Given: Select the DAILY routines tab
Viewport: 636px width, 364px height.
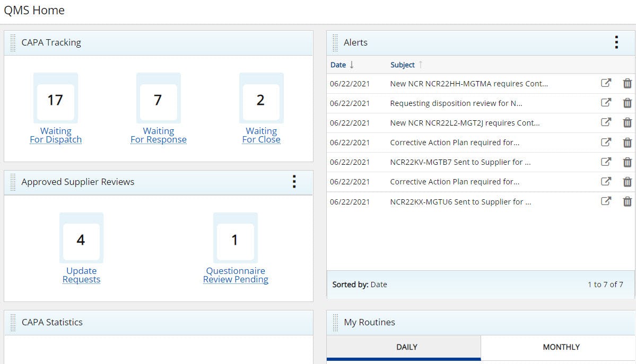Looking at the screenshot, I should click(x=406, y=347).
